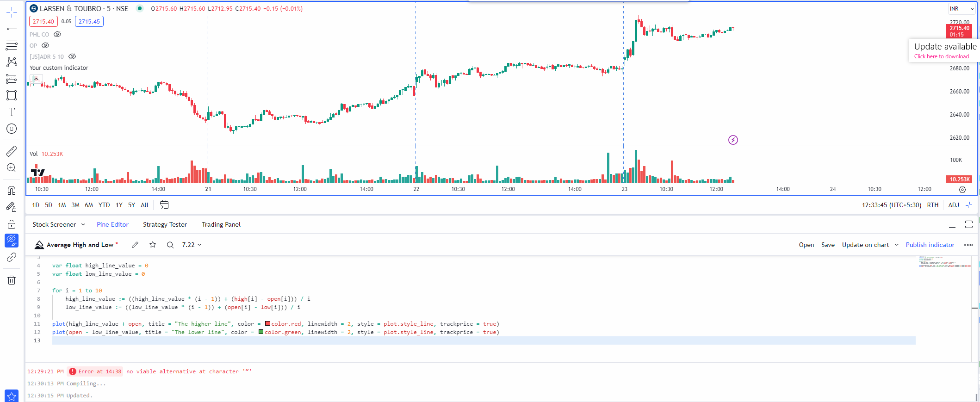This screenshot has height=402, width=980.
Task: Show the [JS]ADR 5 10 indicator
Action: pos(72,56)
